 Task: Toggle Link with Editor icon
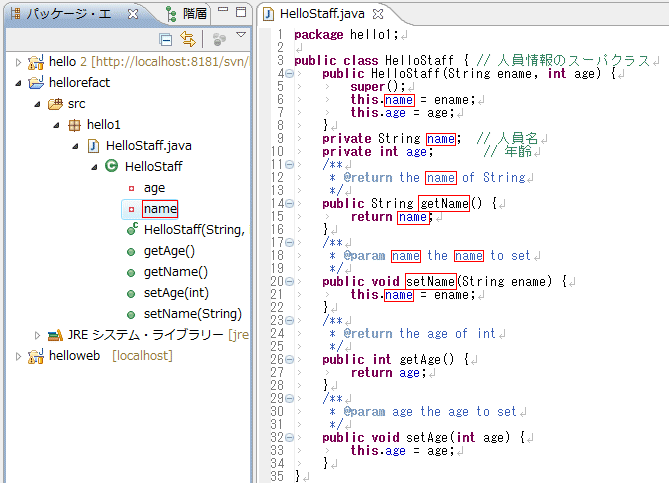pyautogui.click(x=188, y=39)
